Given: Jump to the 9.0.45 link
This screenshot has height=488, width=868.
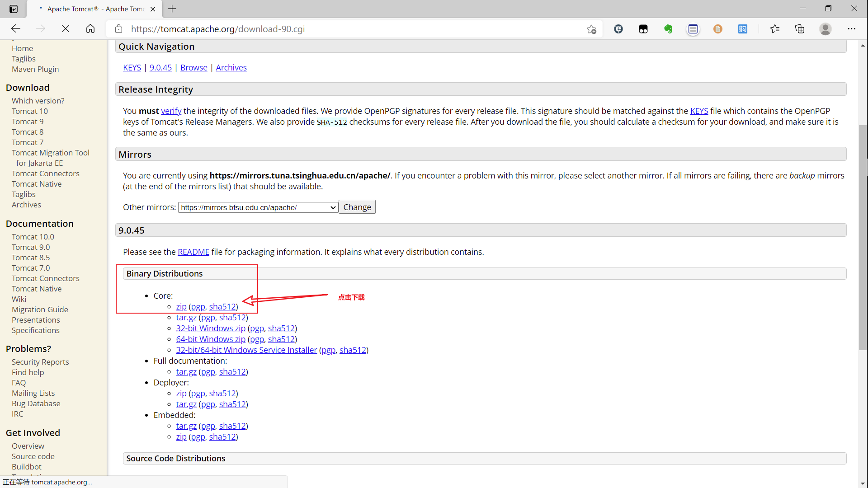Looking at the screenshot, I should pyautogui.click(x=160, y=67).
